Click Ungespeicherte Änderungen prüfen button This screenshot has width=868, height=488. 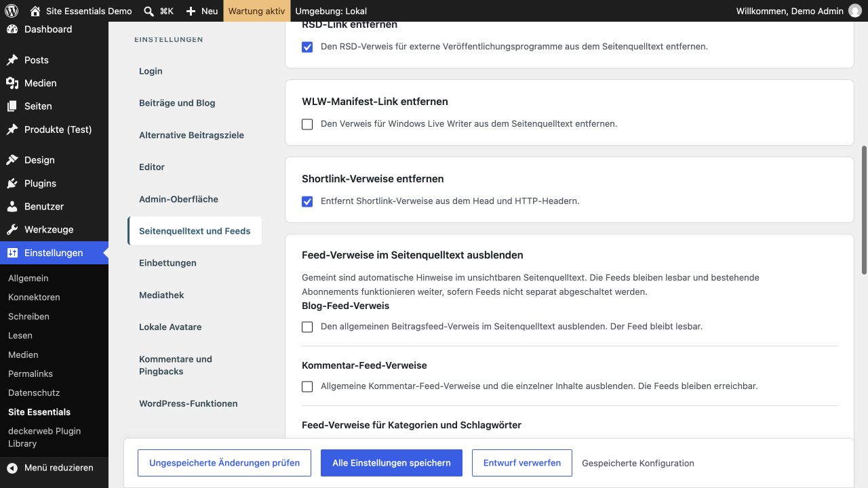(x=224, y=463)
